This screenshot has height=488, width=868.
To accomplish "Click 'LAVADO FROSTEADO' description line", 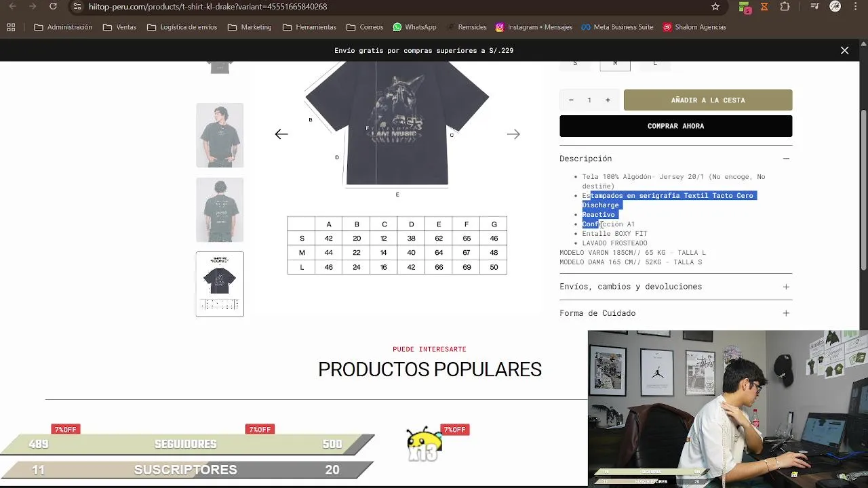I will click(614, 243).
